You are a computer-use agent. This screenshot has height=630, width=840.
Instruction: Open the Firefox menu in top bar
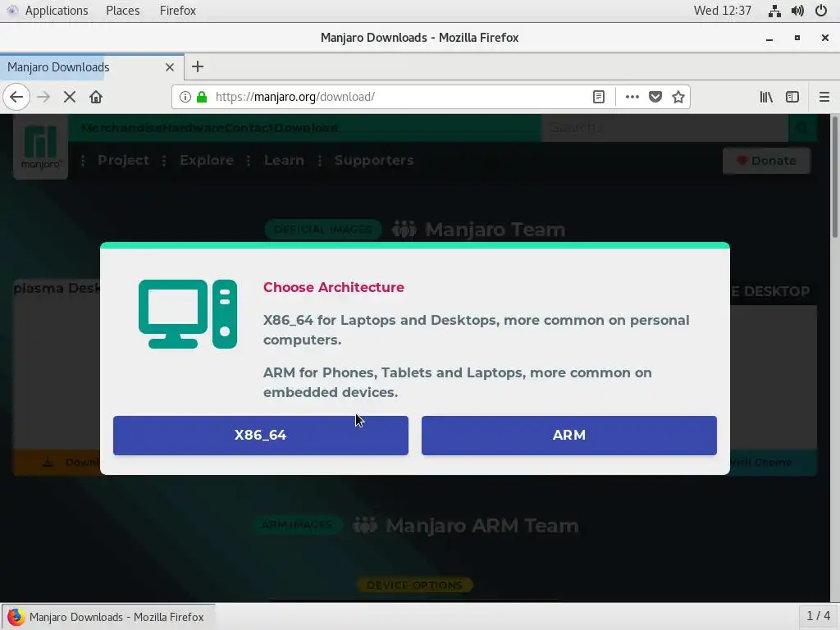pos(178,11)
